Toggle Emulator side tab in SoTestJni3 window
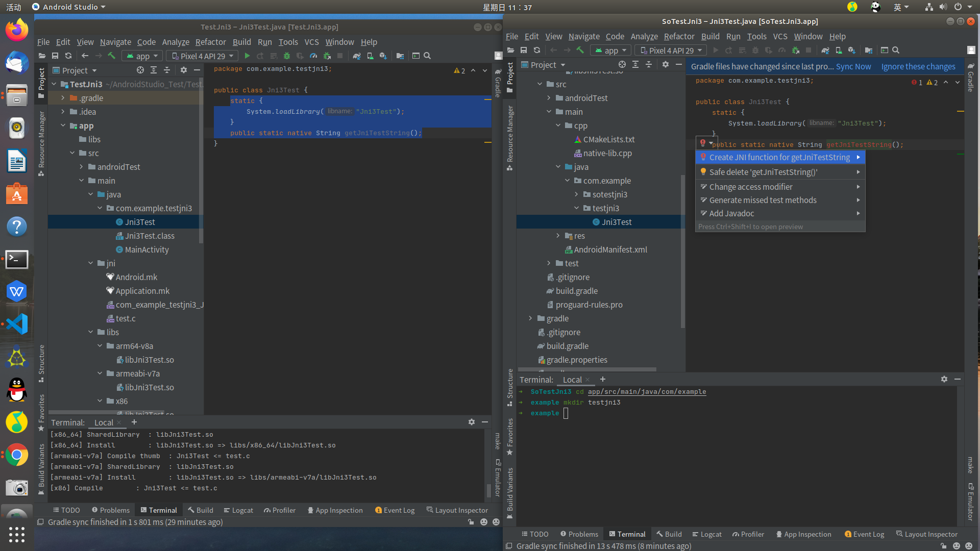The image size is (980, 551). (x=971, y=502)
